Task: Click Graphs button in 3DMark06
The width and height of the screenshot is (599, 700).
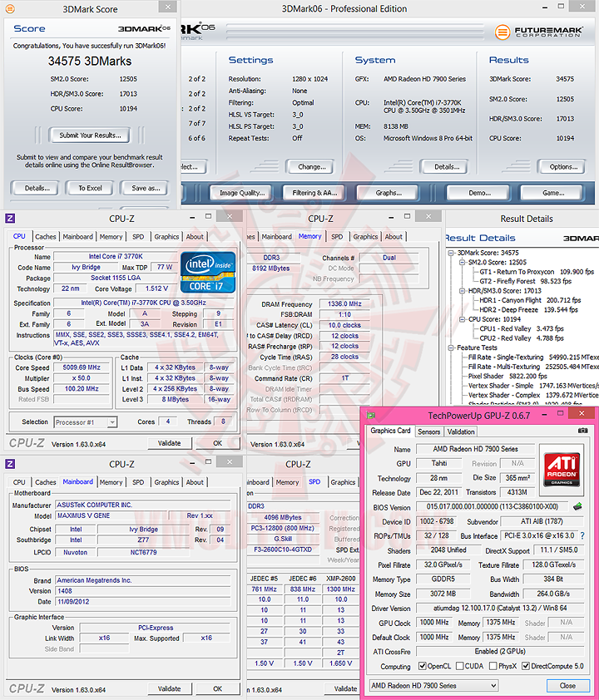Action: pyautogui.click(x=389, y=193)
